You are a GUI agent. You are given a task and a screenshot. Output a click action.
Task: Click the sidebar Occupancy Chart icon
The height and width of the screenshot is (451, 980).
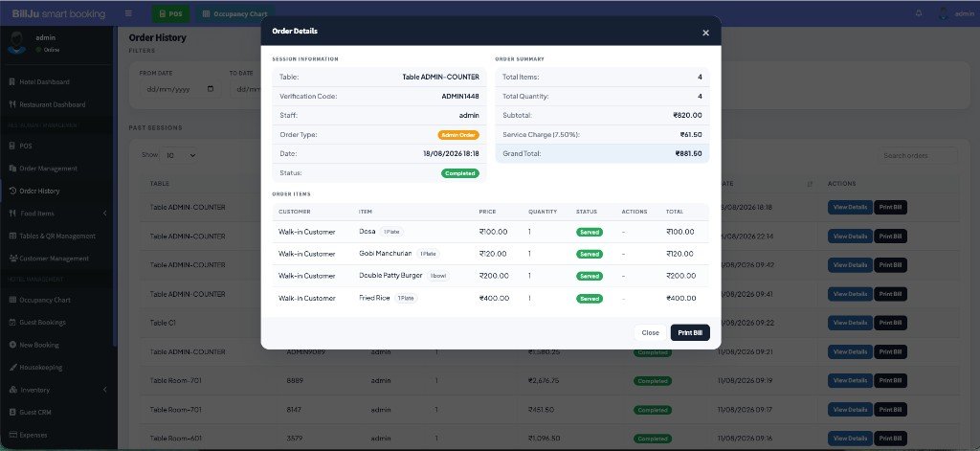13,300
